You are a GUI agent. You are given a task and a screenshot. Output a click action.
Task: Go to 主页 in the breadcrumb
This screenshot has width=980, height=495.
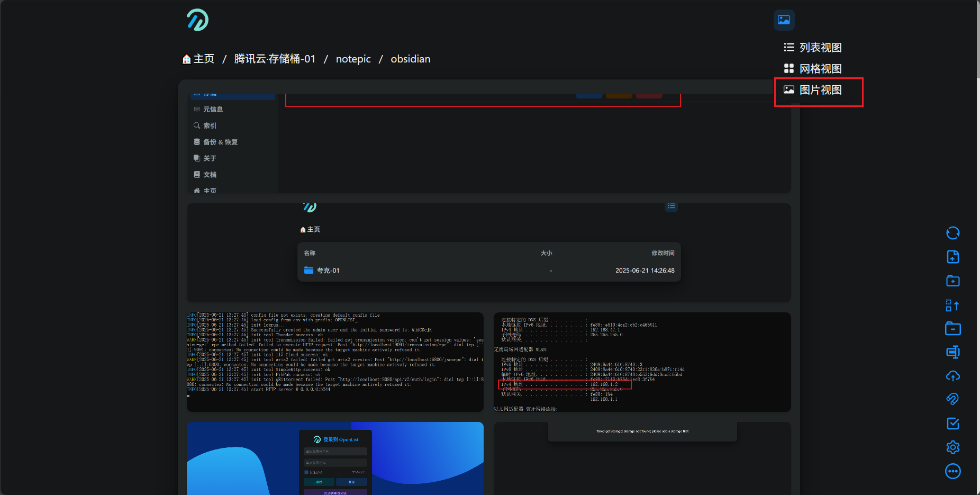198,59
